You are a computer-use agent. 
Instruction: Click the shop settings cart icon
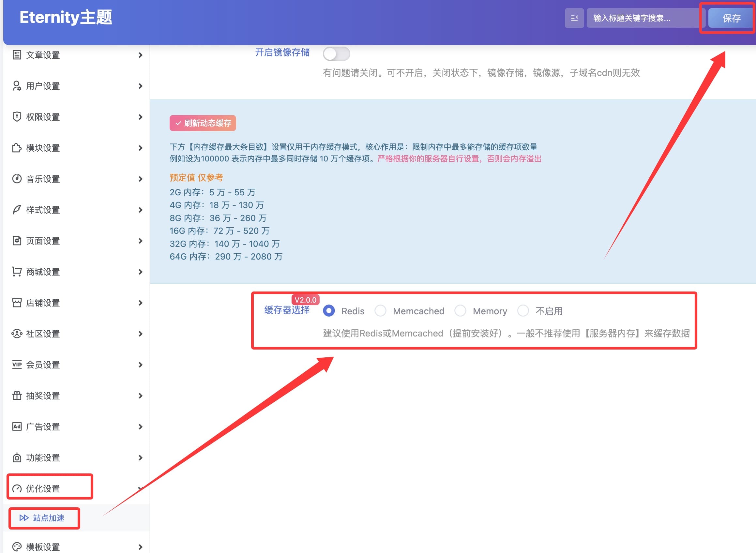tap(17, 272)
